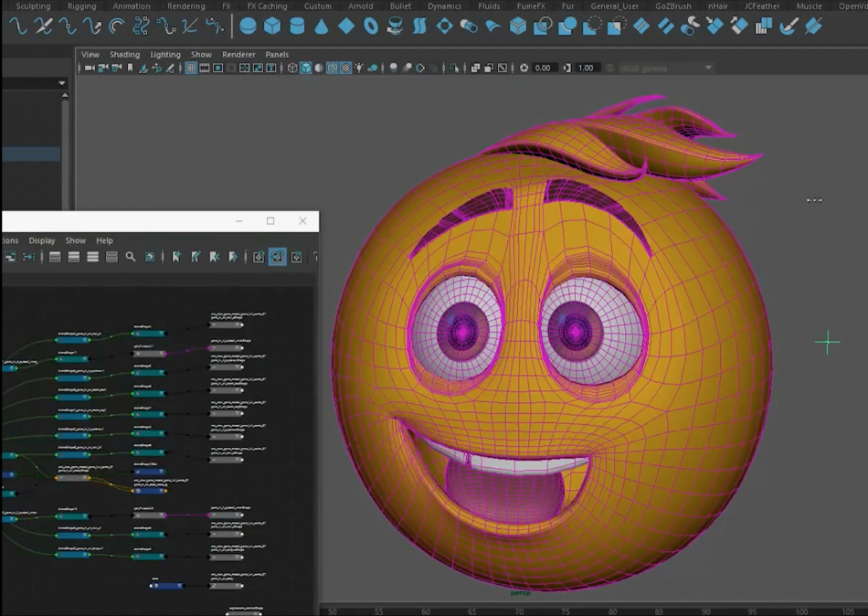
Task: Click the gamma icon beside the 1.00 field
Action: pyautogui.click(x=566, y=69)
